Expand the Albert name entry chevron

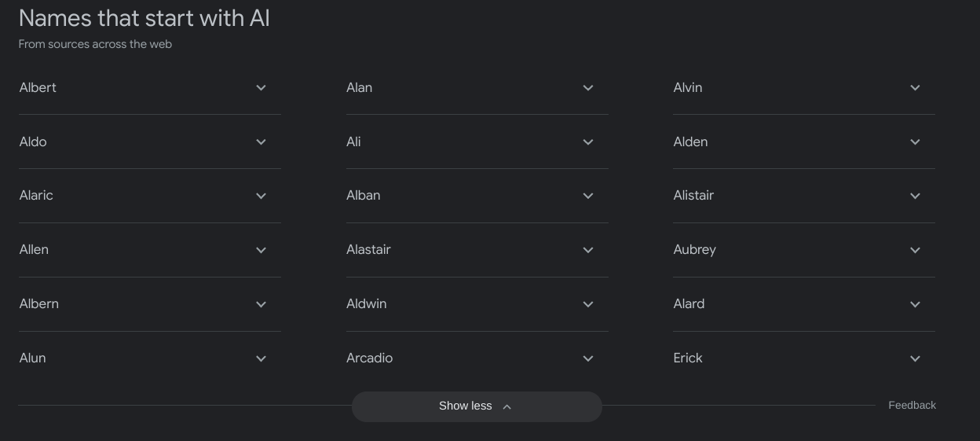tap(261, 88)
